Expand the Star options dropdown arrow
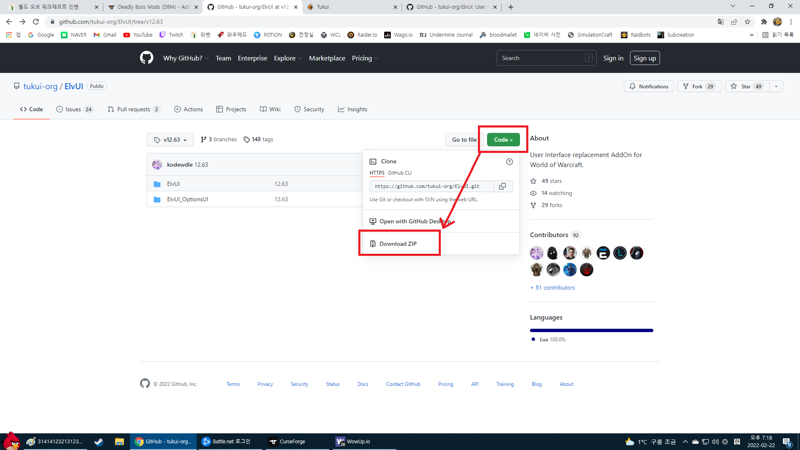This screenshot has width=800, height=450. pos(777,86)
